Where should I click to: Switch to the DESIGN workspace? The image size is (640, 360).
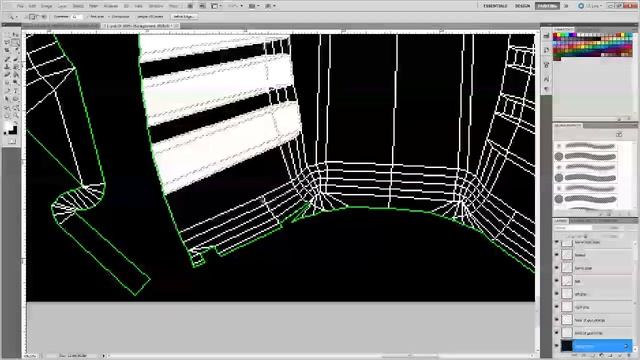click(522, 6)
